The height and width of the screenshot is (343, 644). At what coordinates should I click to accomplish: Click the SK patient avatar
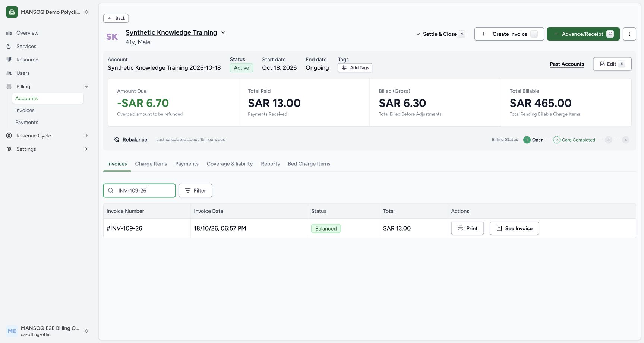pyautogui.click(x=112, y=37)
